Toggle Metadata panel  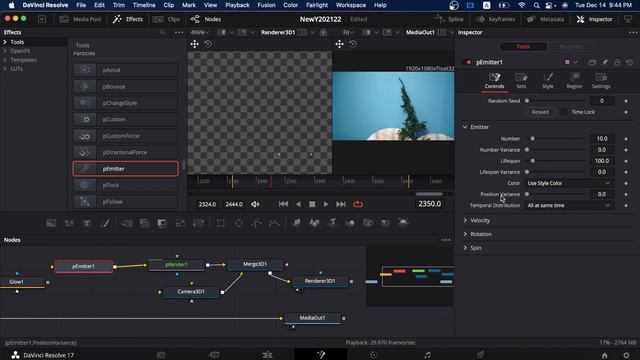pyautogui.click(x=546, y=19)
